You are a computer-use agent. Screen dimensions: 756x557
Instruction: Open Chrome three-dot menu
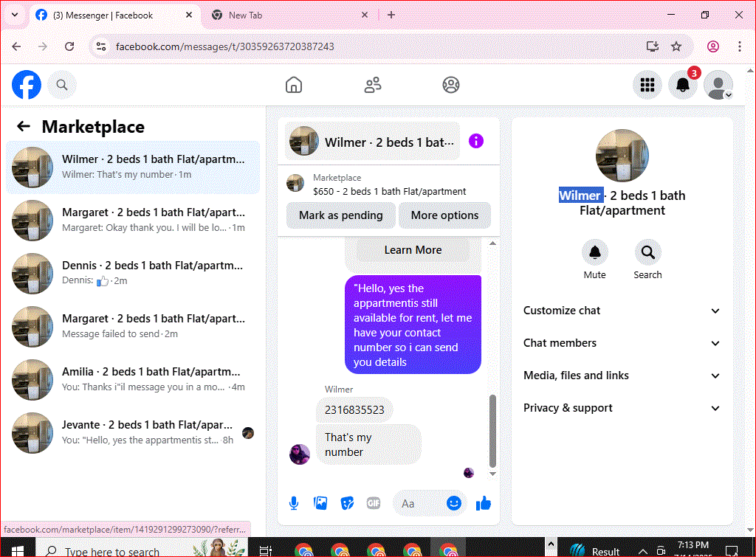point(740,46)
